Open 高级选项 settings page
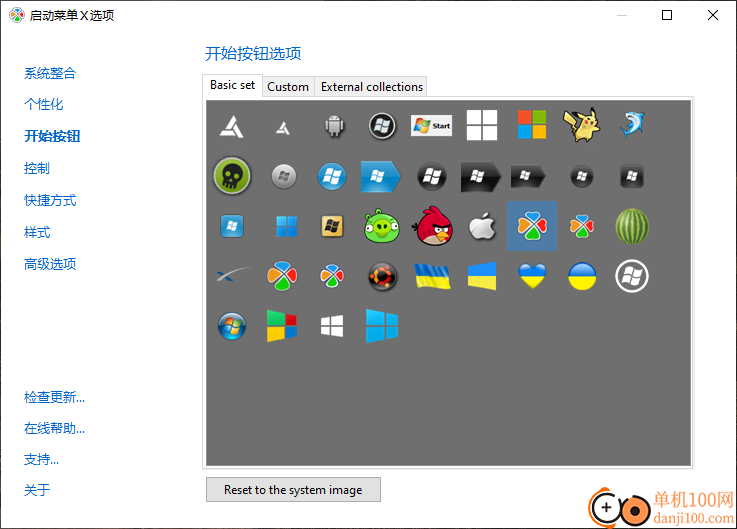The height and width of the screenshot is (529, 737). (50, 264)
